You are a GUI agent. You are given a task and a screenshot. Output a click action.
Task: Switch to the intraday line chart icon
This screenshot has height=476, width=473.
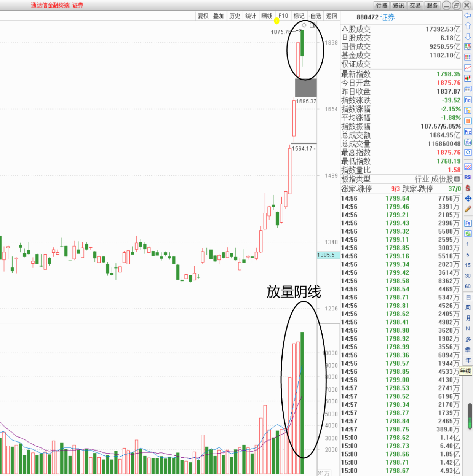point(468,68)
